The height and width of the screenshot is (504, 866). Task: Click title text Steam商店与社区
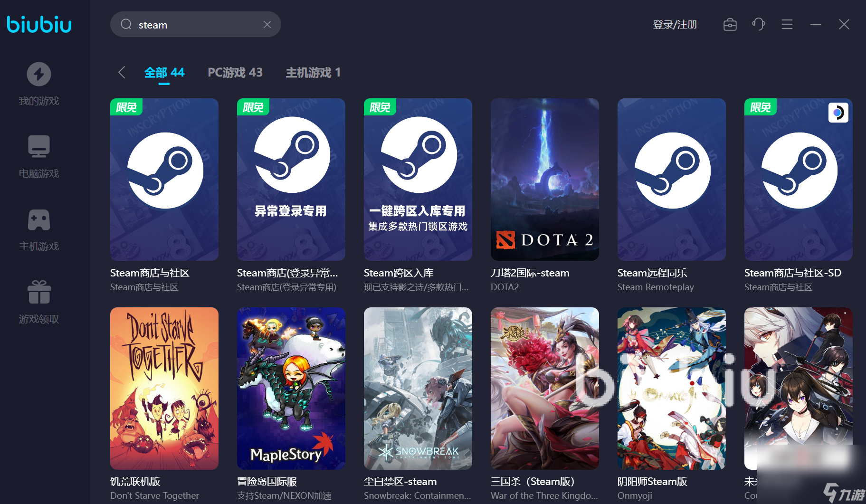[x=150, y=273]
